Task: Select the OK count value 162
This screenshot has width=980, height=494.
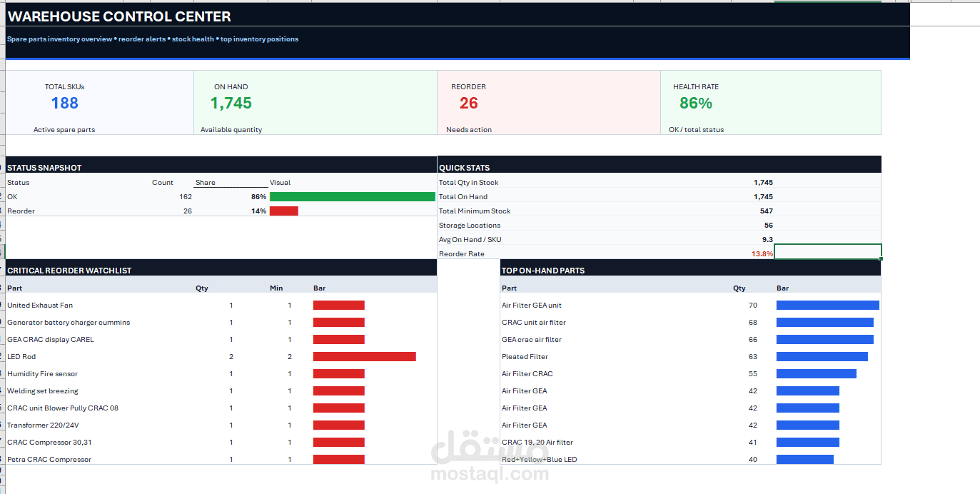Action: 186,196
